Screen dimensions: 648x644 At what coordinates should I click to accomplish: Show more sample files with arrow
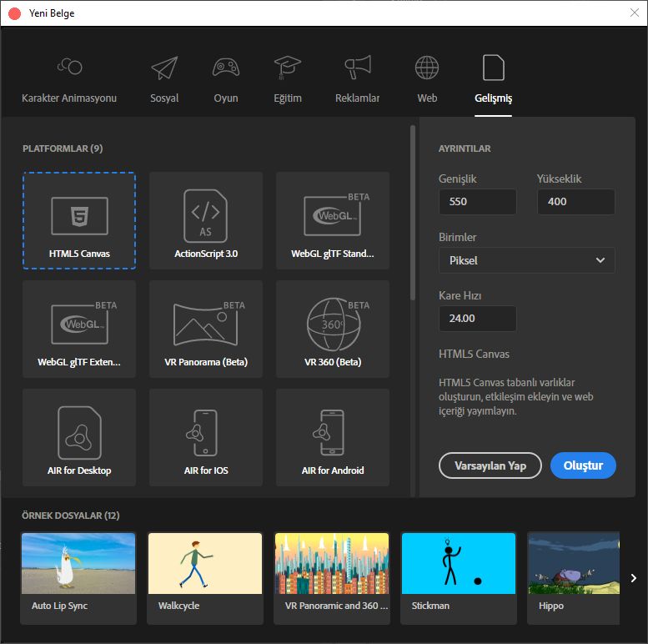[633, 578]
